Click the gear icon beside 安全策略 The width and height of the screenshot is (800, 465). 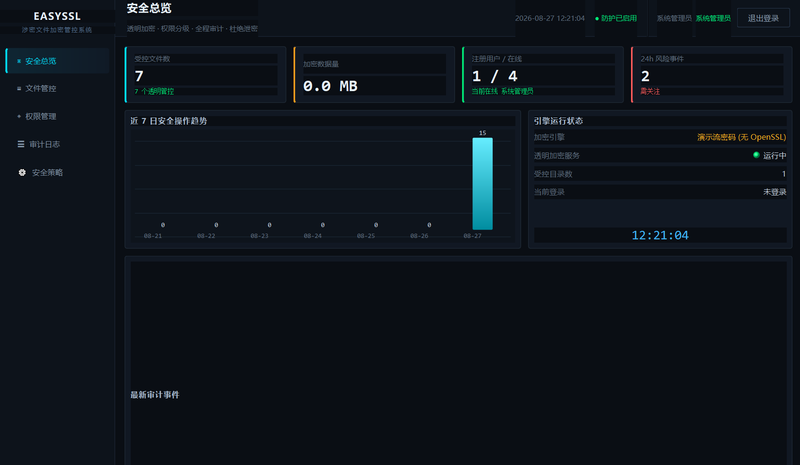[22, 173]
